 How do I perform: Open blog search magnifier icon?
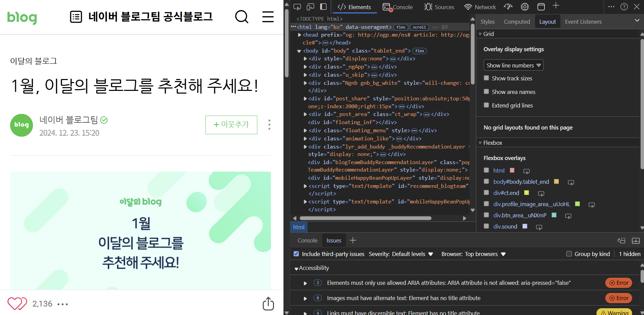[x=242, y=17]
